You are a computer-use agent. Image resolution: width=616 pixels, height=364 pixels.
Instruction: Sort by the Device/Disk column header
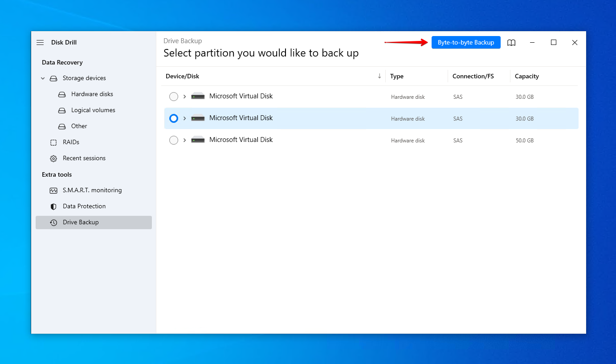click(x=183, y=77)
